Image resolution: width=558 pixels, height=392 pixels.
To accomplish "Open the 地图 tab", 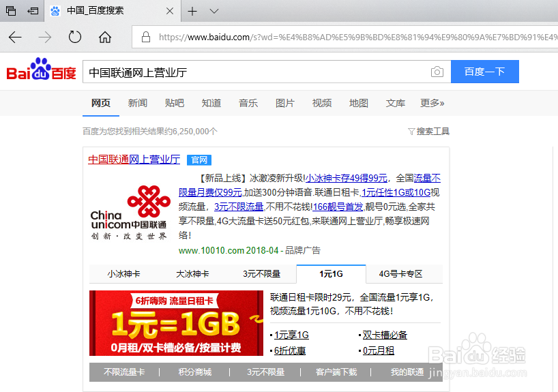I will [358, 103].
